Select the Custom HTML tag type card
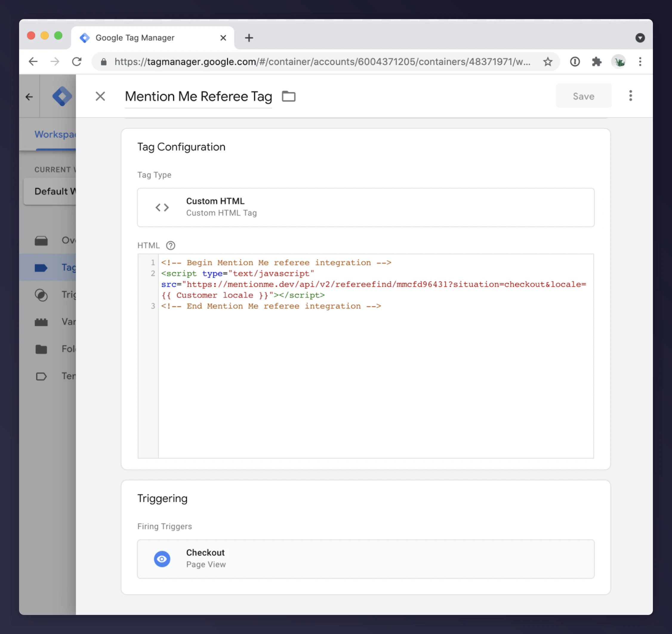The height and width of the screenshot is (634, 672). (x=366, y=207)
